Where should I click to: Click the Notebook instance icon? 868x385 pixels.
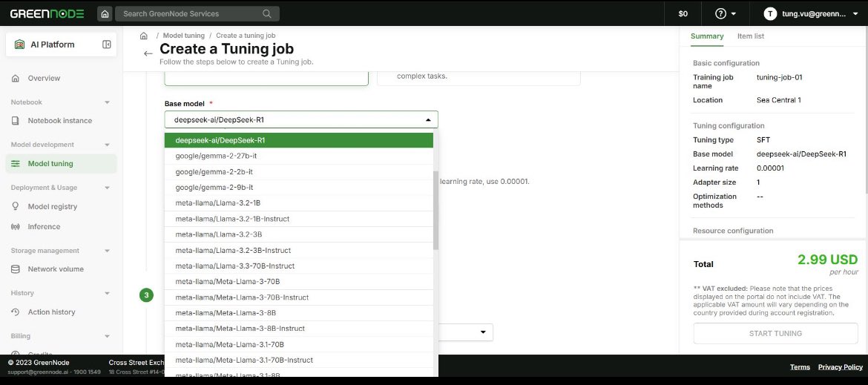click(x=16, y=121)
